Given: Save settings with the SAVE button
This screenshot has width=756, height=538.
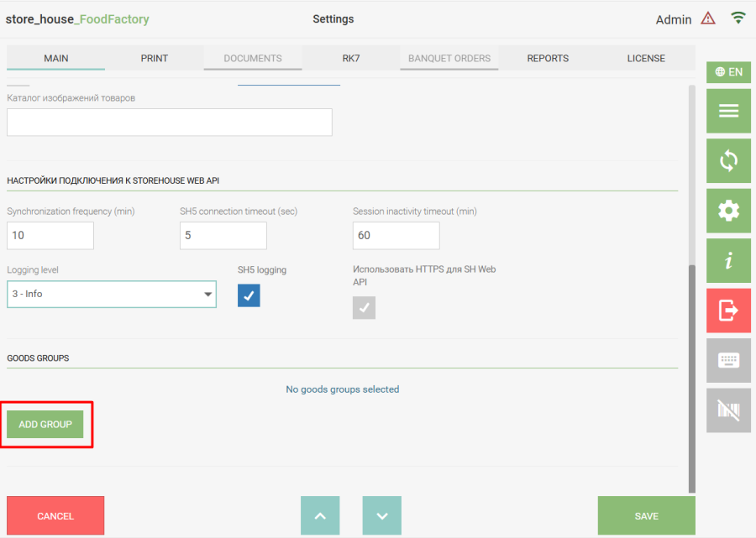Looking at the screenshot, I should (646, 516).
